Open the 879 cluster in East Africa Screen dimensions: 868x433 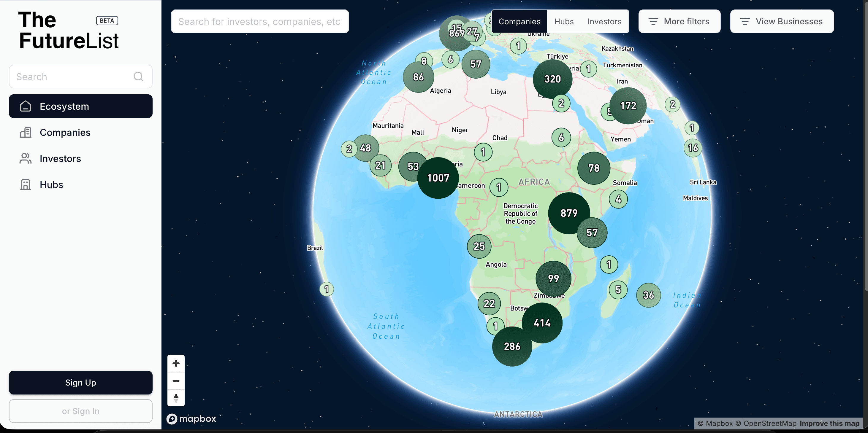(x=568, y=213)
